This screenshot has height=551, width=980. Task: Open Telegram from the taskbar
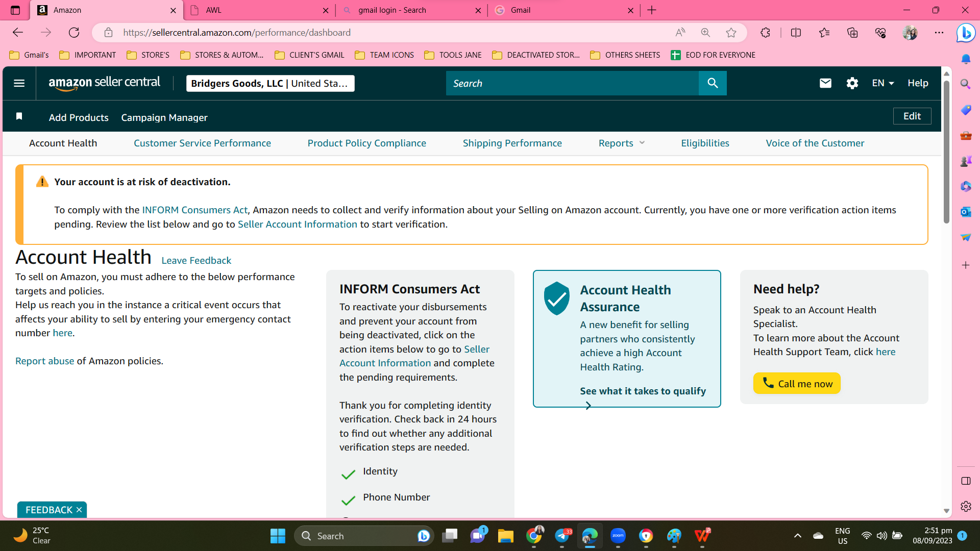tap(562, 536)
